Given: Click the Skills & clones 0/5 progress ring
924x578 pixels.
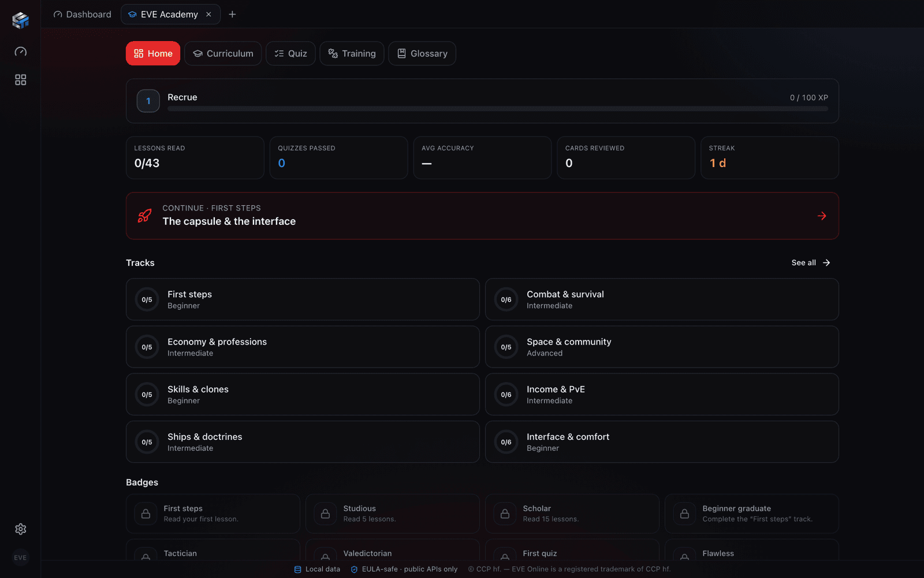Looking at the screenshot, I should pyautogui.click(x=147, y=394).
